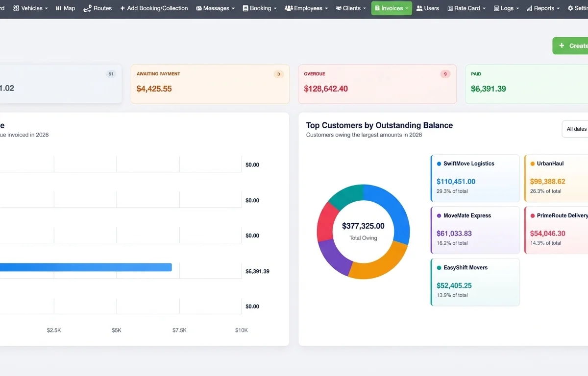Click the Settings gear icon
588x376 pixels.
(570, 8)
